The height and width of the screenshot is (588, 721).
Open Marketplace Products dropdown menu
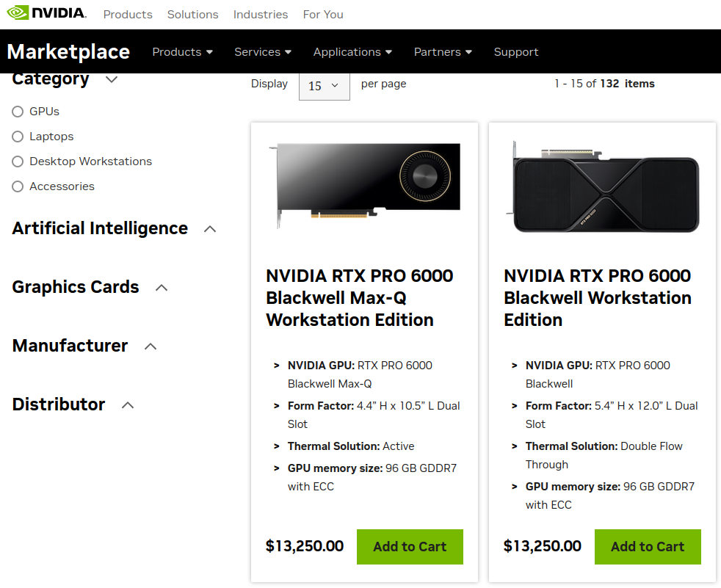183,52
